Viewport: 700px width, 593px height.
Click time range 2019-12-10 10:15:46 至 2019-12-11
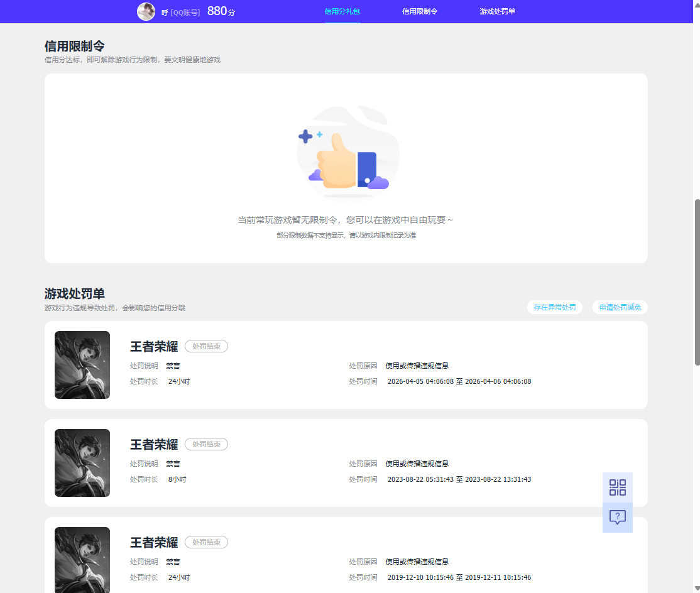[459, 577]
